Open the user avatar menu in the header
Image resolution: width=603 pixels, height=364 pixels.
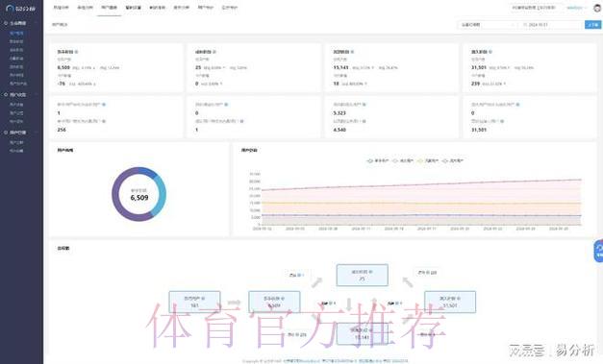[x=597, y=8]
